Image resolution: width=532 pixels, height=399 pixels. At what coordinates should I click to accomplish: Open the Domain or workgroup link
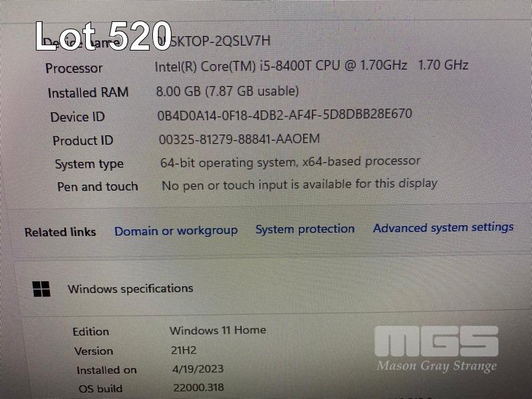[x=176, y=231]
